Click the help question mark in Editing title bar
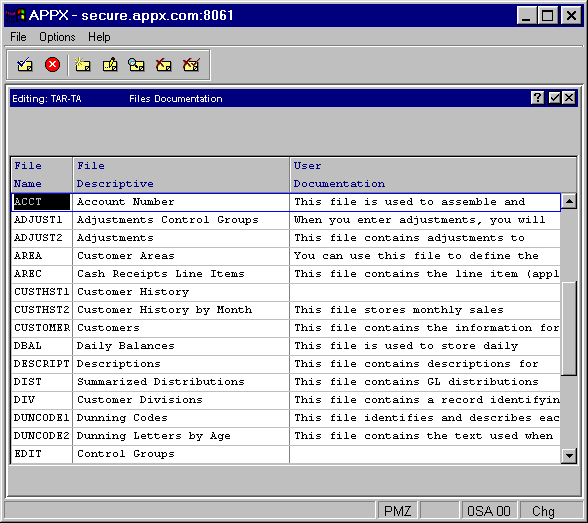The image size is (588, 523). (537, 98)
